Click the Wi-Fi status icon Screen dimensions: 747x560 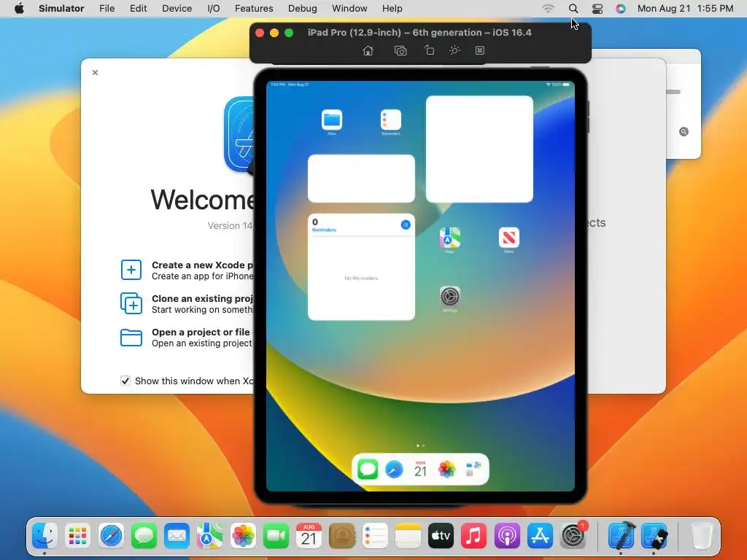549,8
